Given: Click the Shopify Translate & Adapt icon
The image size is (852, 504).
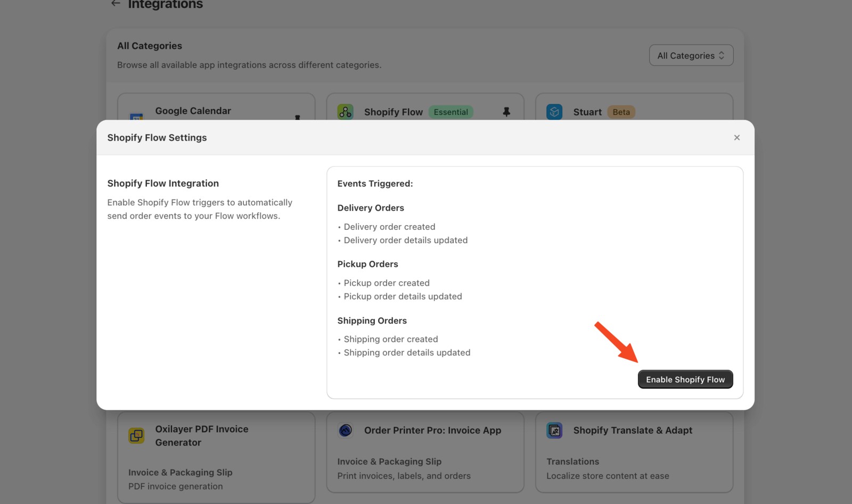Looking at the screenshot, I should click(554, 430).
